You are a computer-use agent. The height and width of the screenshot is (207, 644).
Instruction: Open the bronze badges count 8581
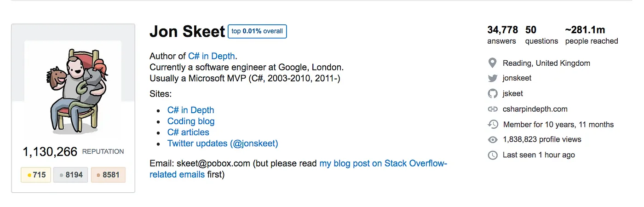coord(108,175)
